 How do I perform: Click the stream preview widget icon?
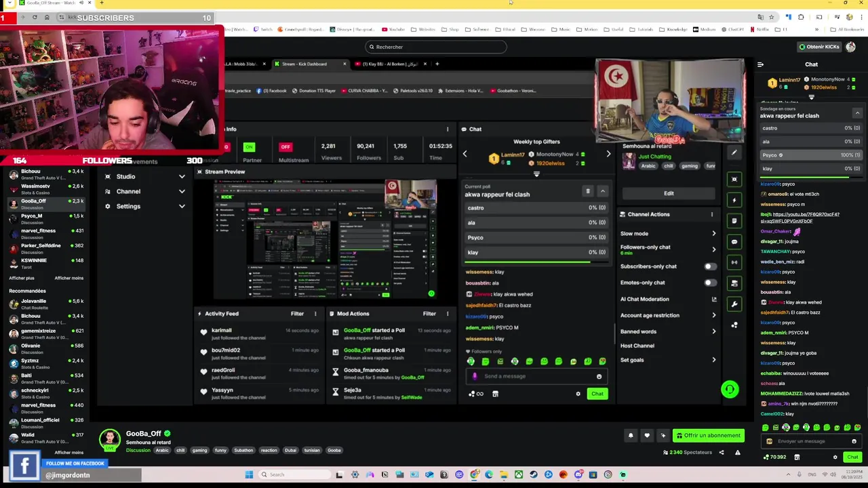click(x=734, y=179)
